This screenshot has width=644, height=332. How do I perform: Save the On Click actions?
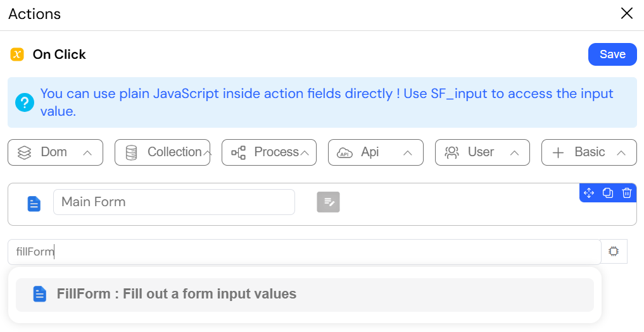(x=612, y=54)
